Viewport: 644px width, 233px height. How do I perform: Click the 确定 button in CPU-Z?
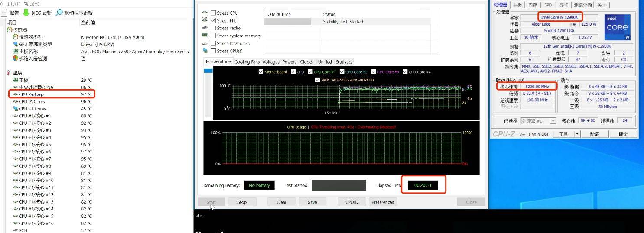pyautogui.click(x=623, y=134)
